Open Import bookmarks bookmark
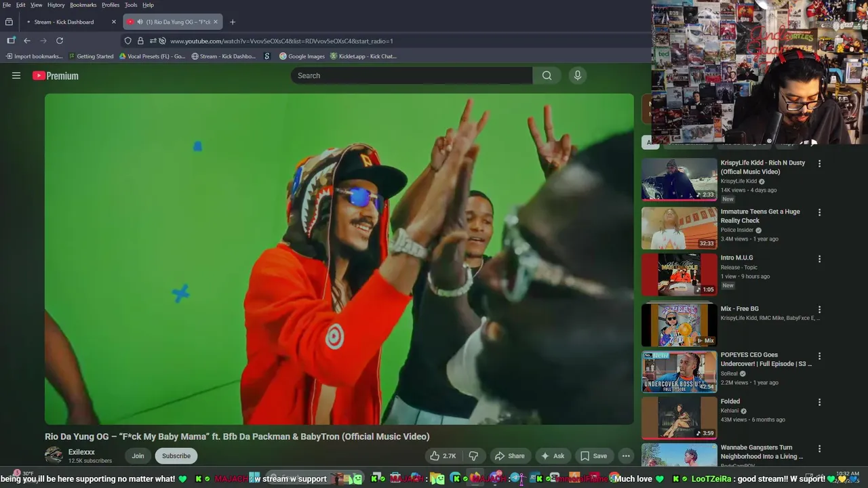 pos(33,56)
